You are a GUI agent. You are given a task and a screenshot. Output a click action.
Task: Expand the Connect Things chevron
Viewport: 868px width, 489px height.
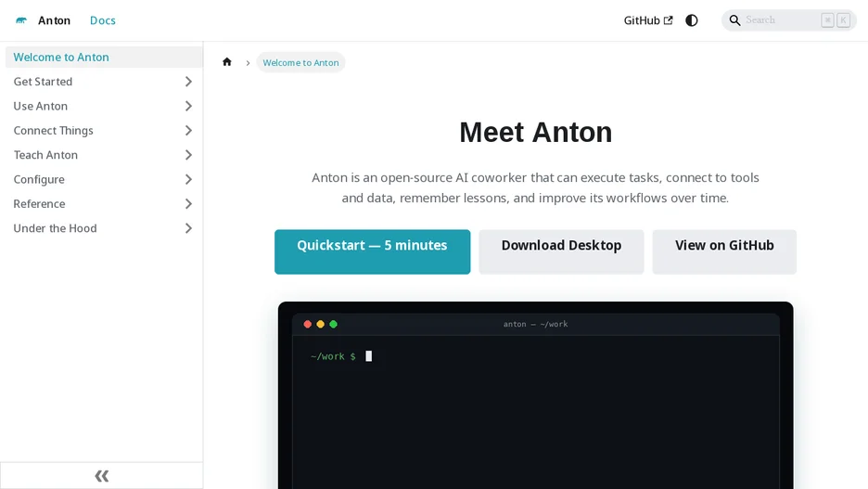click(188, 130)
